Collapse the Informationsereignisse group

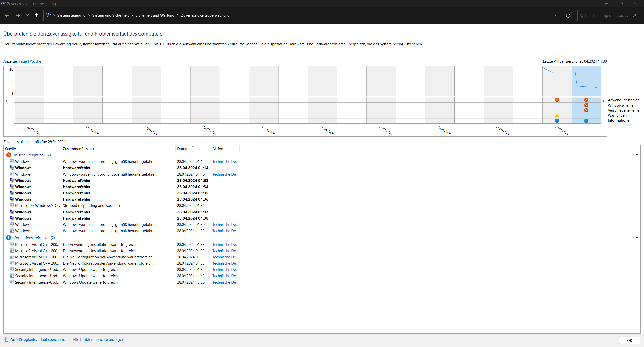637,238
